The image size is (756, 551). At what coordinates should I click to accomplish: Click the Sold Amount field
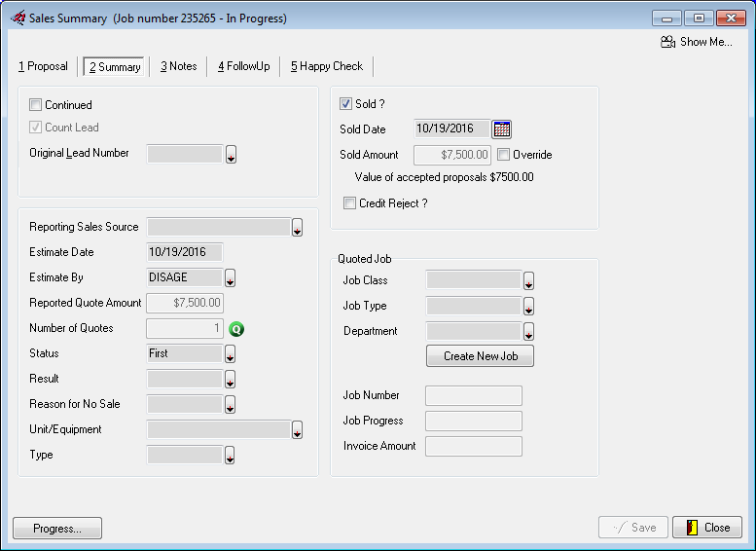pyautogui.click(x=452, y=155)
